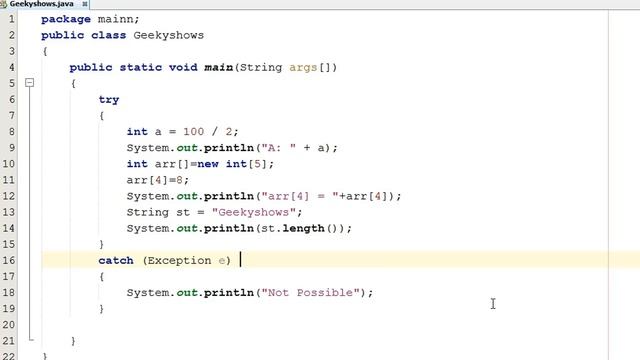The image size is (640, 360).
Task: Click 'Exception' in the catch clause
Action: (x=179, y=260)
